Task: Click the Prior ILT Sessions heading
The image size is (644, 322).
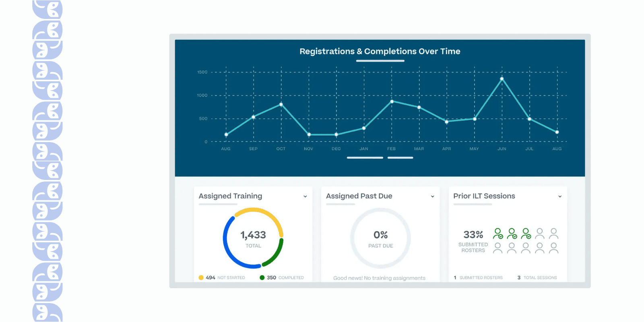Action: 484,196
